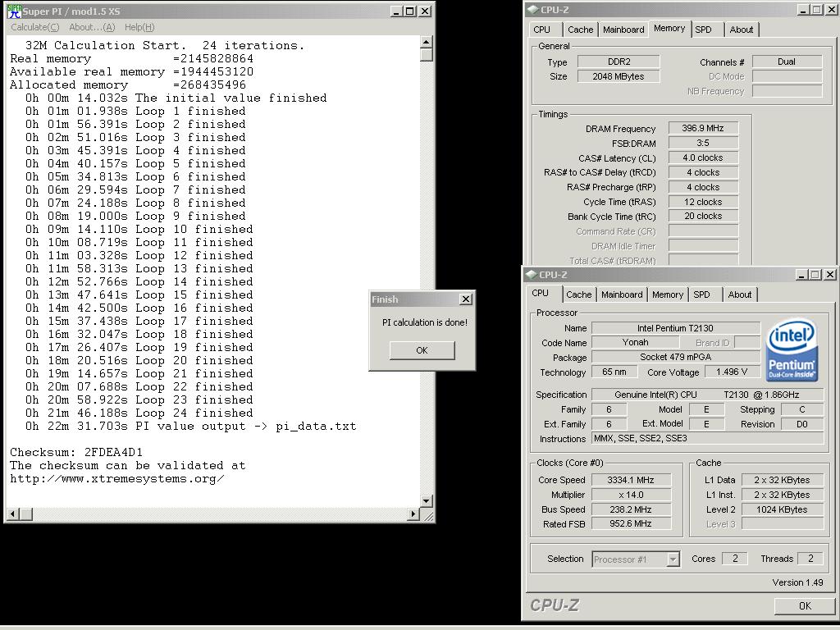Click the Cores count field
The image size is (840, 630).
click(x=735, y=559)
